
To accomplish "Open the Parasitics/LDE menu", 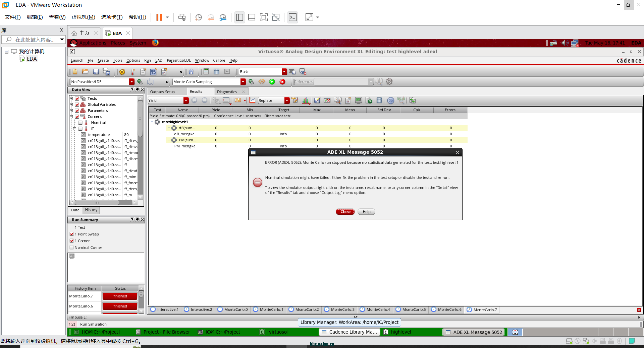I will point(179,60).
